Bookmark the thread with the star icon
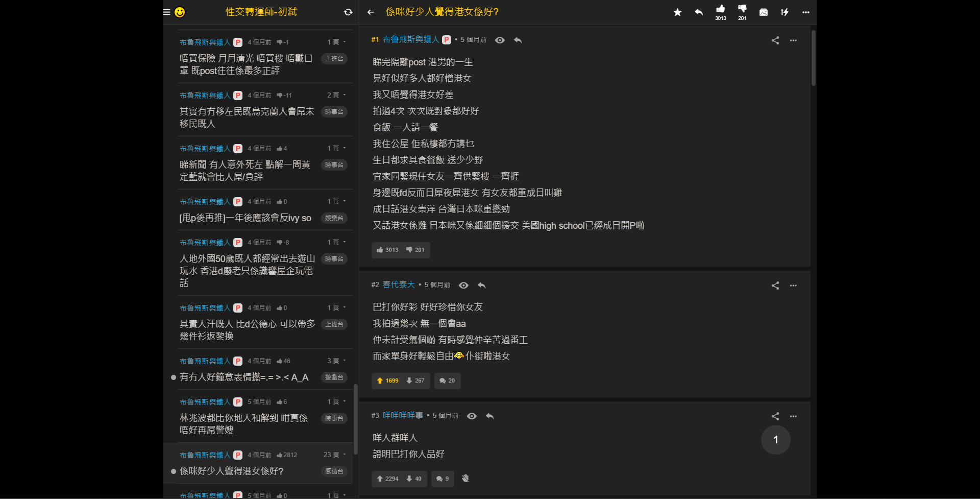The height and width of the screenshot is (499, 980). 677,12
